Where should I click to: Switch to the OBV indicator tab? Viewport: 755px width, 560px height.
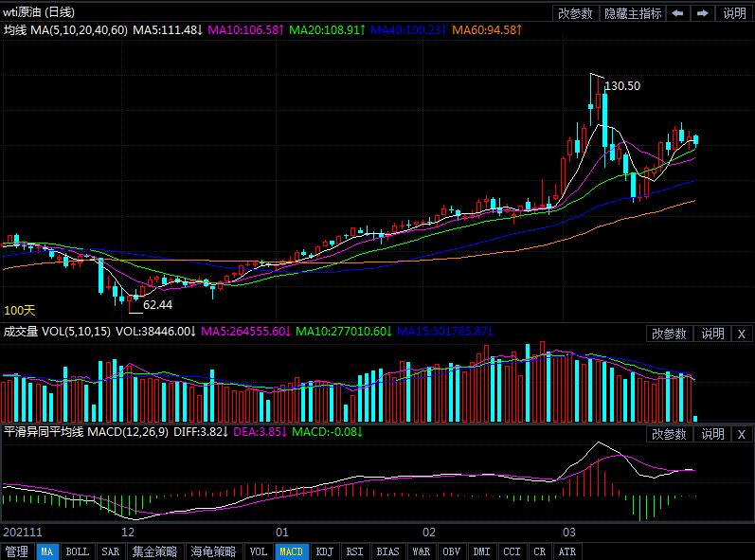[x=452, y=551]
